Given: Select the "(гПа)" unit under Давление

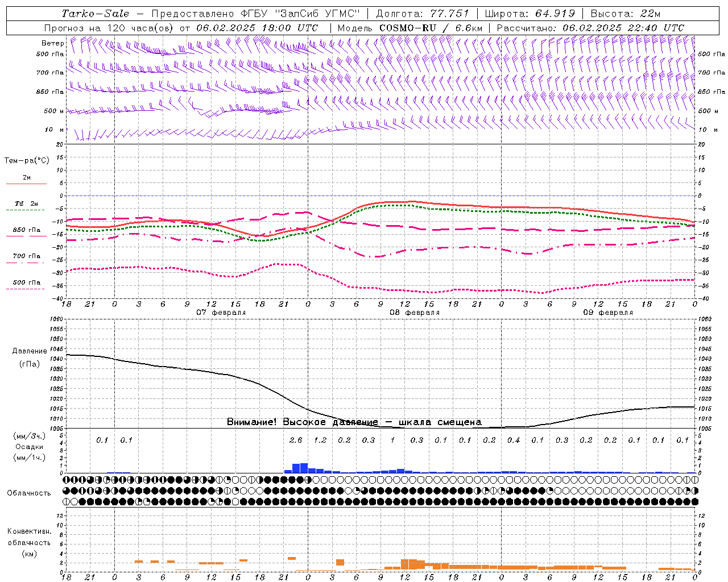Looking at the screenshot, I should pyautogui.click(x=30, y=364).
